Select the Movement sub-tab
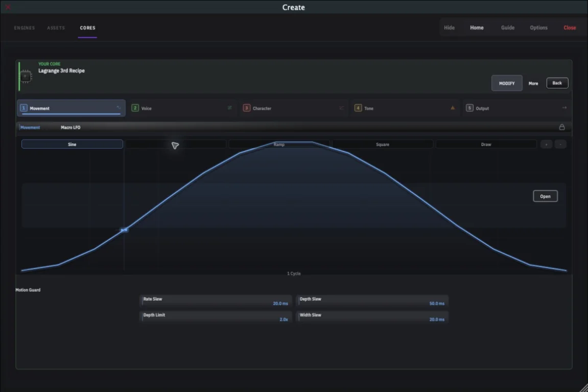This screenshot has height=392, width=588. tap(30, 128)
